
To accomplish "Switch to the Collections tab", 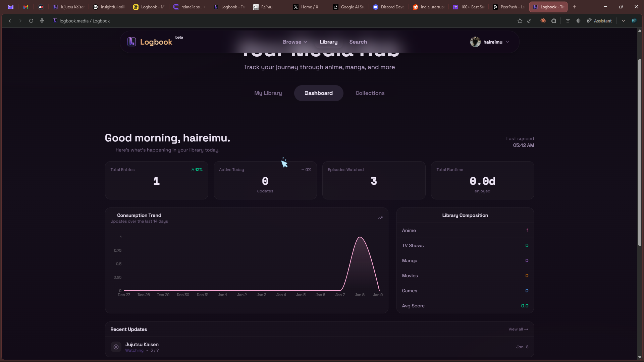I will coord(370,93).
